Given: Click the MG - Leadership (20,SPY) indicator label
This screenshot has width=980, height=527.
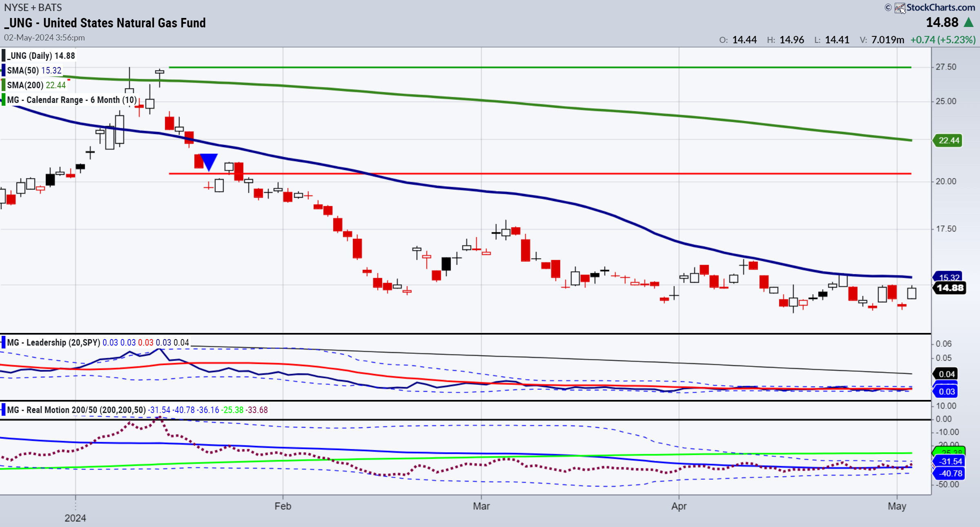Looking at the screenshot, I should tap(53, 342).
